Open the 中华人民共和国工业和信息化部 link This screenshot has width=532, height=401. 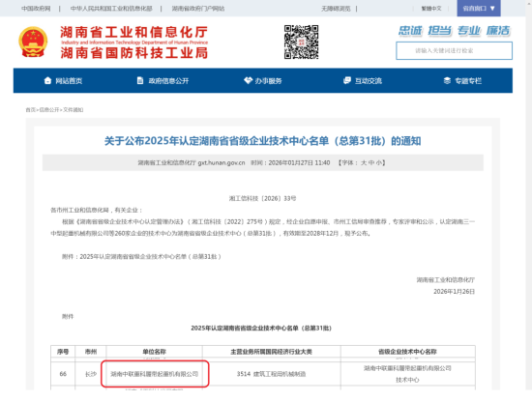click(111, 9)
